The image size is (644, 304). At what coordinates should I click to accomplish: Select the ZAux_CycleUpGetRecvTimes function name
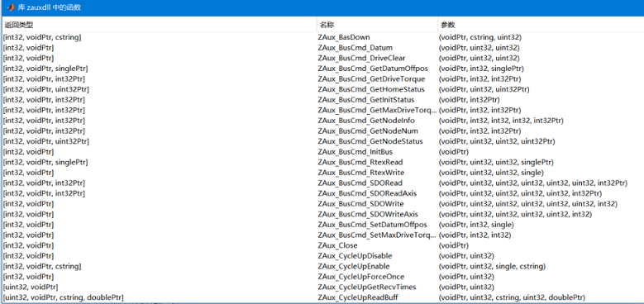(x=367, y=287)
